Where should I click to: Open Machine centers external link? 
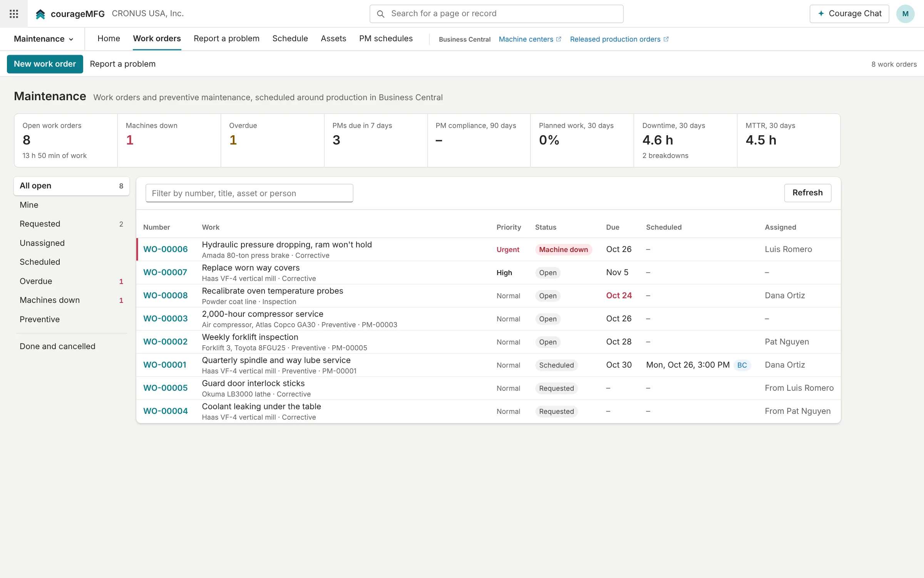click(x=530, y=39)
